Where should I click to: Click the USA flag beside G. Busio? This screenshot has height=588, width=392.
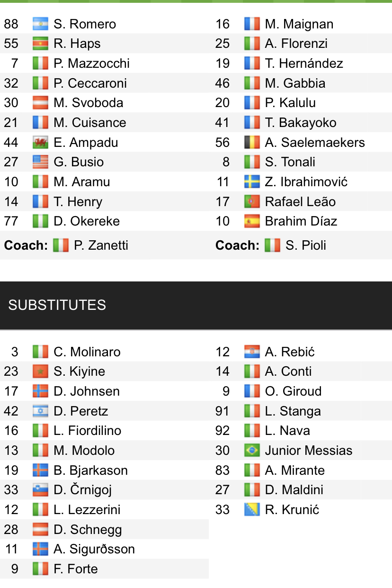coord(40,162)
